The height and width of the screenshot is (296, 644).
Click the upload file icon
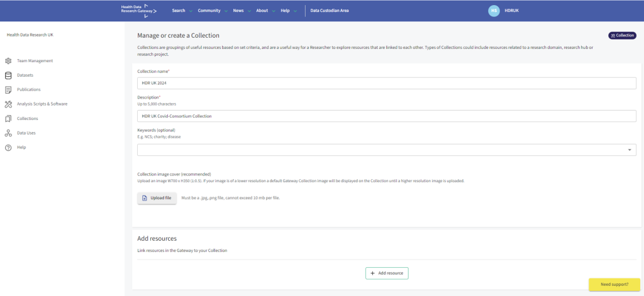click(x=145, y=198)
